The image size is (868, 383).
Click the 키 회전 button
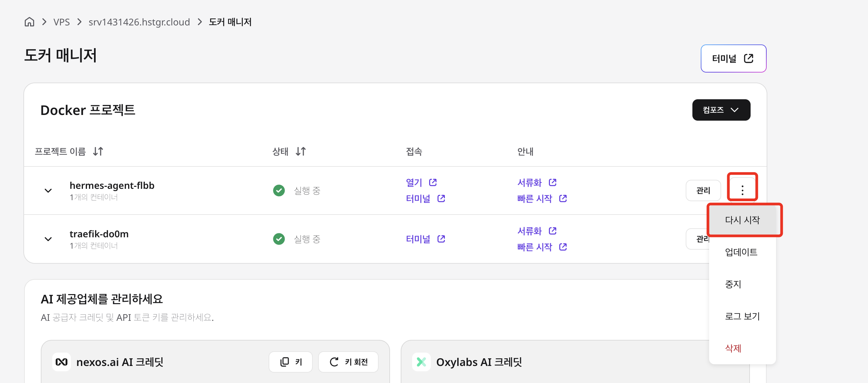point(348,362)
